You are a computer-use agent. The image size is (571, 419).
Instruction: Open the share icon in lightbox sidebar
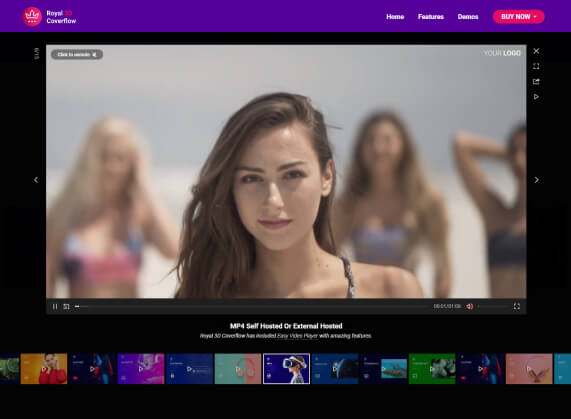[x=536, y=82]
